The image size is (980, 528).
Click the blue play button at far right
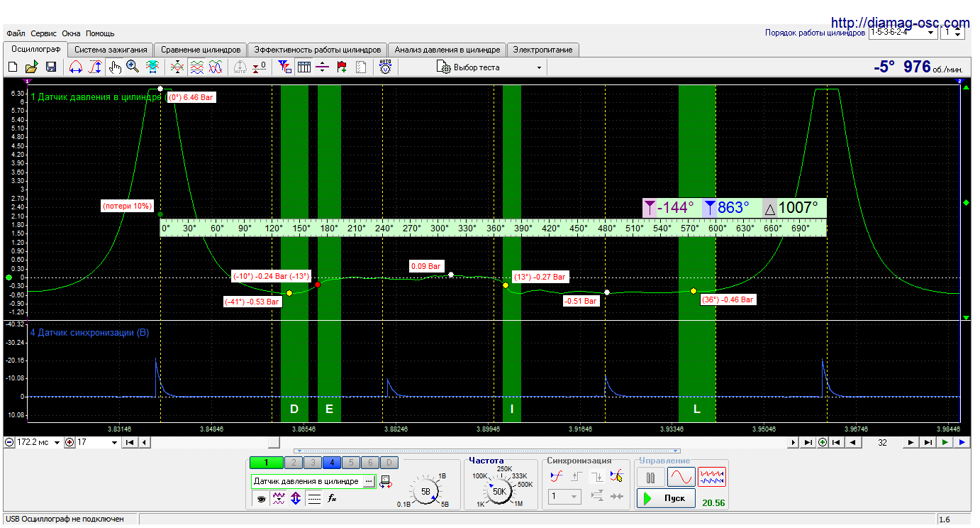coord(962,442)
